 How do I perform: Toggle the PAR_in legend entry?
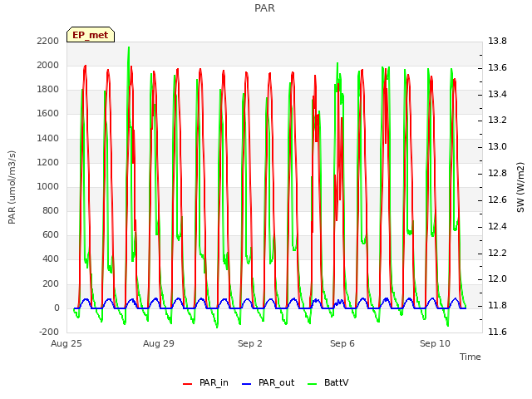click(205, 382)
